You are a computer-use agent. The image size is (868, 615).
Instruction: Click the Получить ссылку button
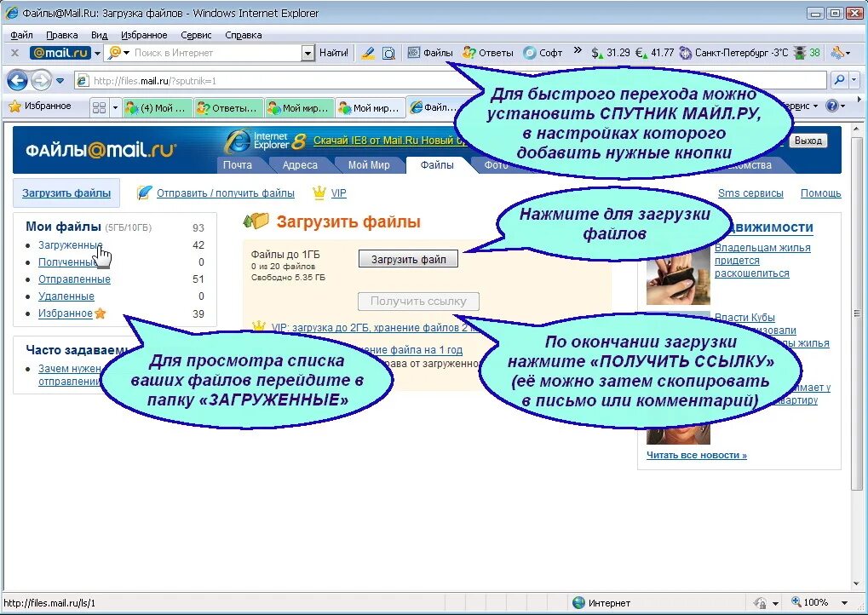click(418, 302)
